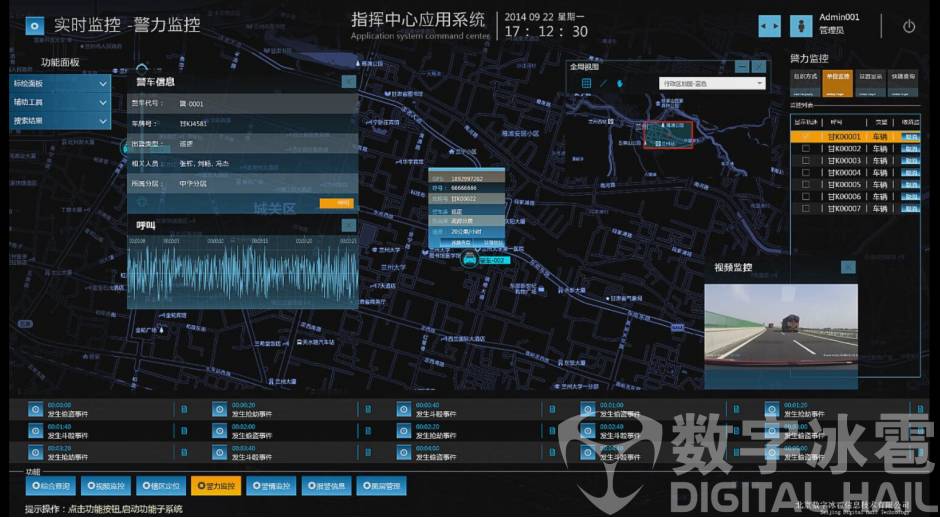The width and height of the screenshot is (940, 518).
Task: Click the cyan vehicle label beside car marker
Action: (x=495, y=260)
